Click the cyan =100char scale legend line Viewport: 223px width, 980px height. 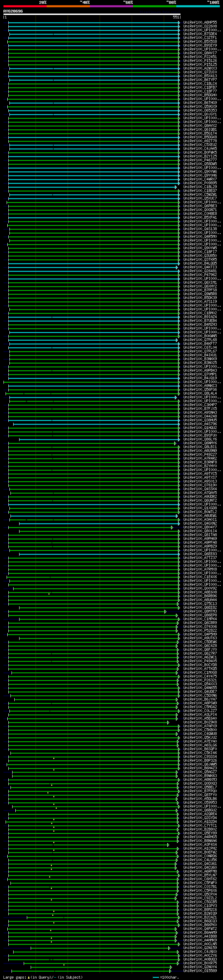click(155, 977)
